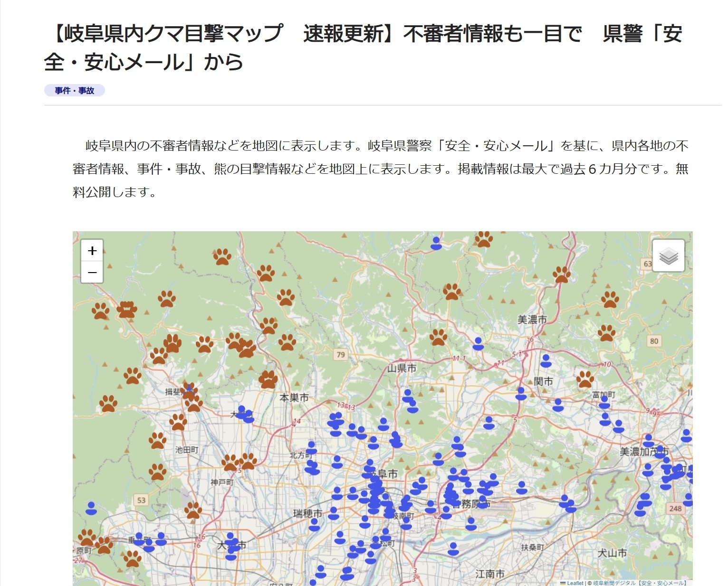
Task: Select the person marker above 江南市 label
Action: [x=453, y=549]
